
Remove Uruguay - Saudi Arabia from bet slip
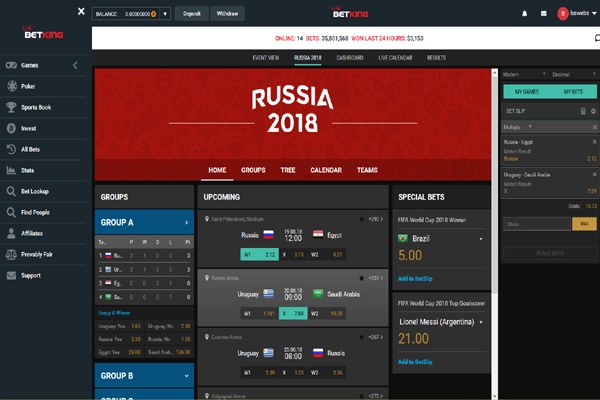pos(594,174)
